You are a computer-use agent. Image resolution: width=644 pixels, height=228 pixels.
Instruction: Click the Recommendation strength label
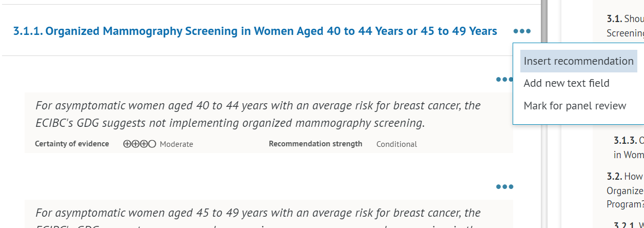[x=316, y=144]
